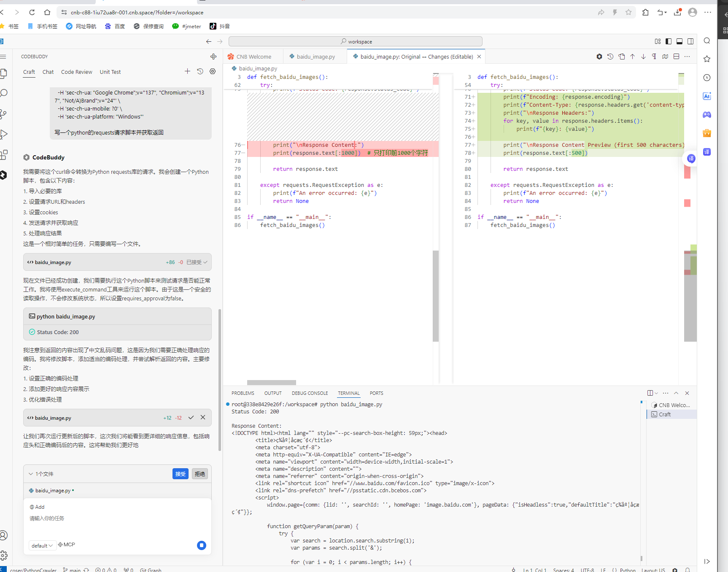This screenshot has height=572, width=728.
Task: Click the 拒绝 button
Action: [200, 474]
